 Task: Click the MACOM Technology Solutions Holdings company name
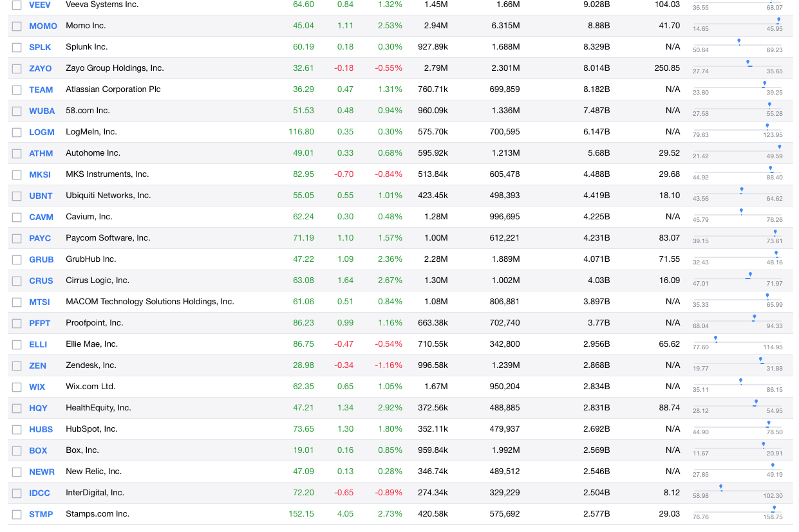(x=149, y=302)
